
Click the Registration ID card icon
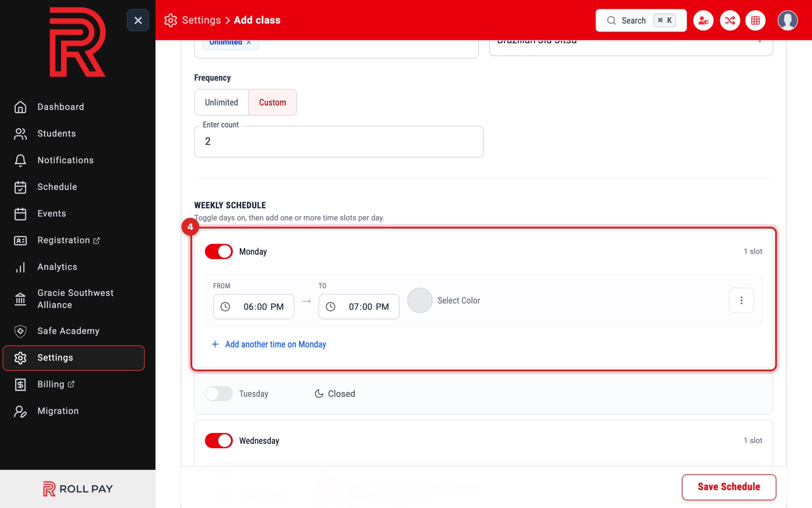20,240
